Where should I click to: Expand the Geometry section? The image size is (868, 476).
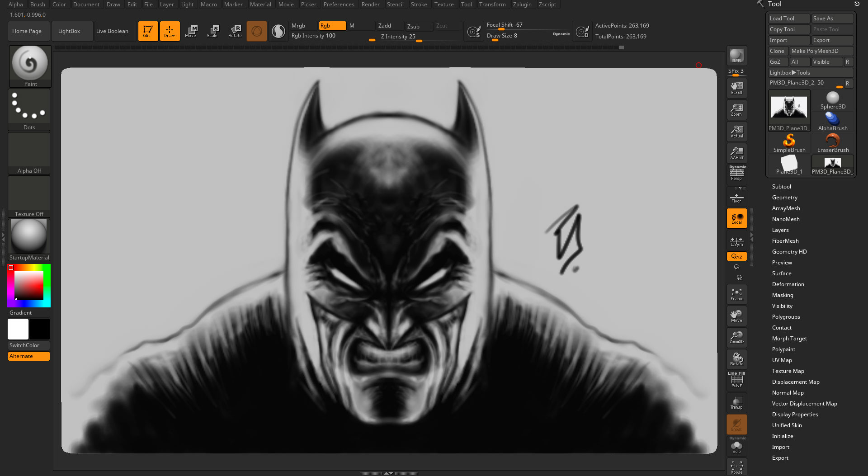[x=784, y=198]
